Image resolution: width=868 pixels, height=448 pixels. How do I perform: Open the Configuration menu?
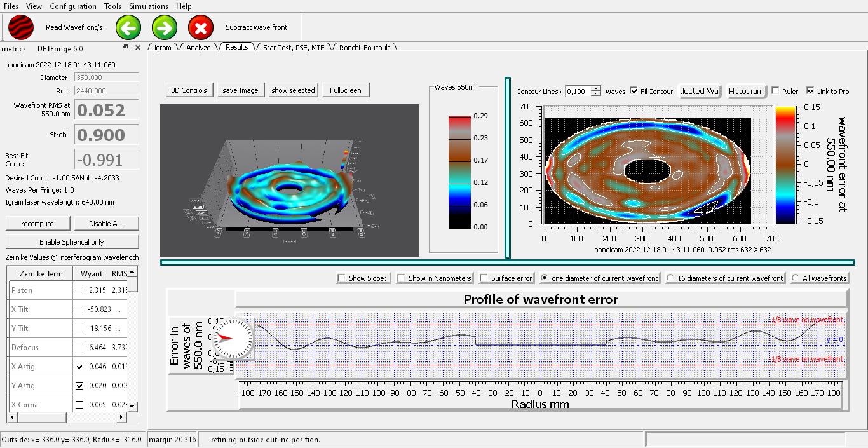tap(73, 6)
